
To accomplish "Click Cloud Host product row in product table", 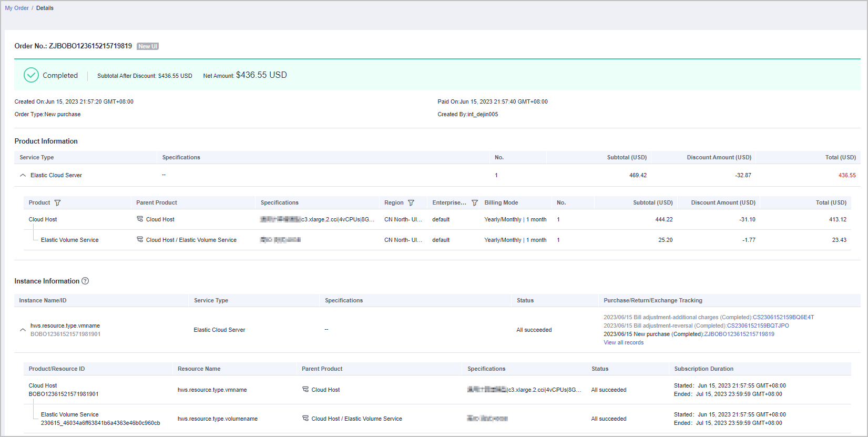I will (43, 220).
